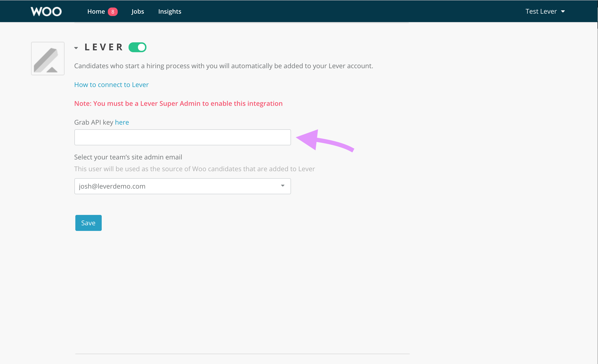
Task: Click the 'Candidates who start a hiring process' description
Action: (223, 66)
